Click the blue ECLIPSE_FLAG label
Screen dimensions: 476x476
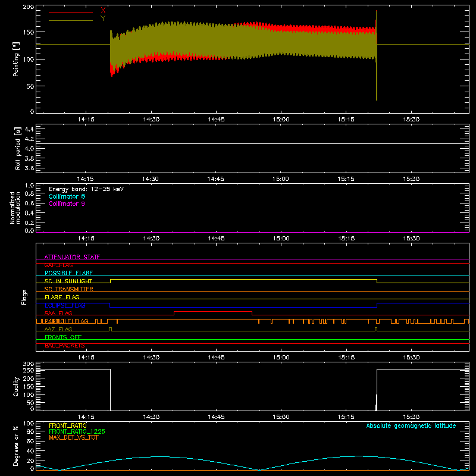[65, 305]
